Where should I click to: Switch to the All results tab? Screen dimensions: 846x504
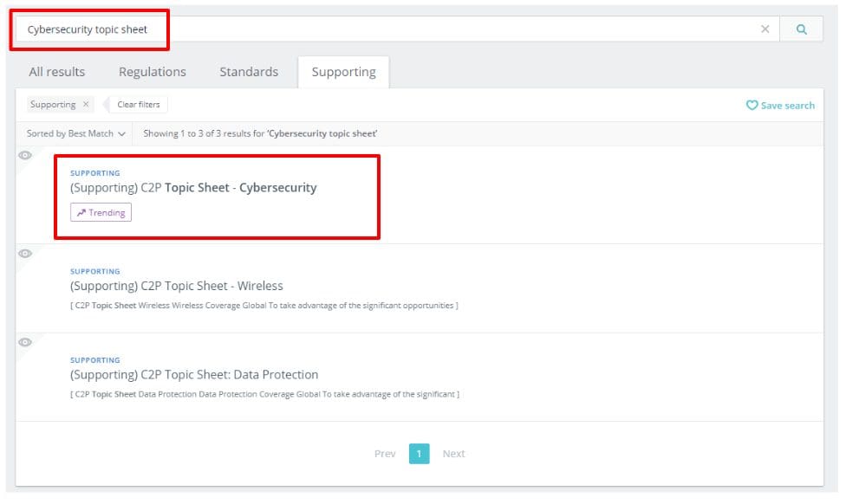(x=57, y=72)
